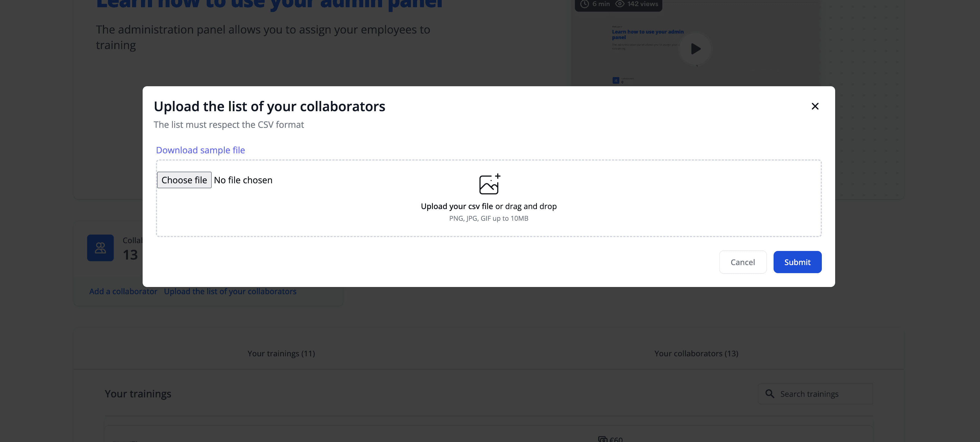Click the magnifier icon in the trainings search bar
This screenshot has width=980, height=442.
click(770, 394)
